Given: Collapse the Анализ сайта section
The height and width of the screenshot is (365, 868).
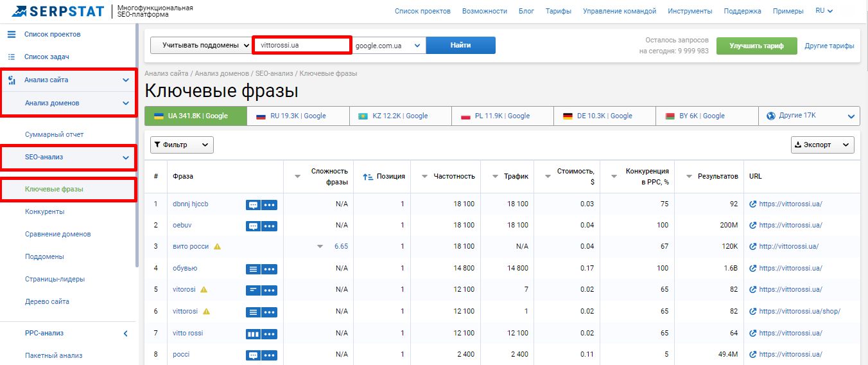Looking at the screenshot, I should click(x=126, y=80).
